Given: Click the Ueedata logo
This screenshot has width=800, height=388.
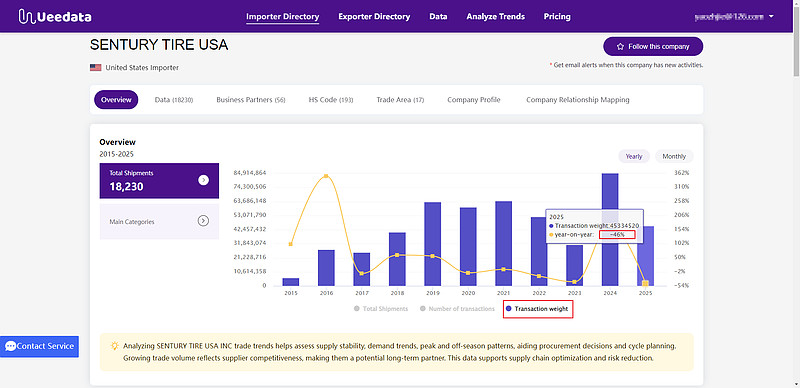Looking at the screenshot, I should point(55,16).
